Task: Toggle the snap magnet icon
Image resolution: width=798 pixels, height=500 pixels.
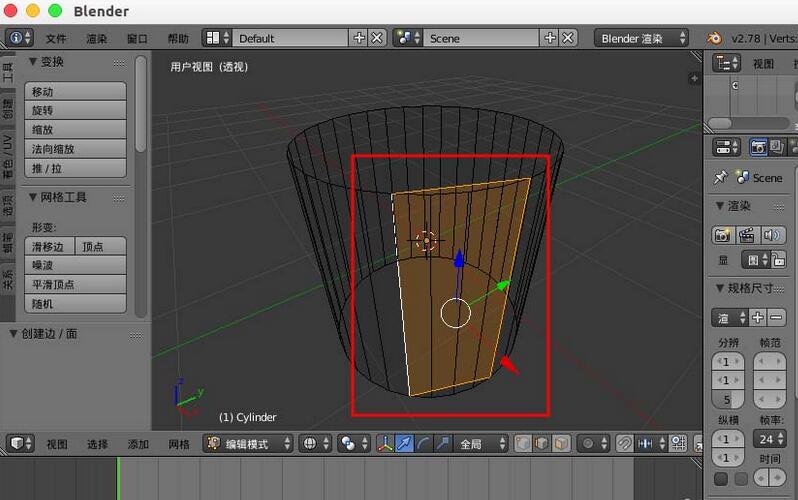Action: 624,443
